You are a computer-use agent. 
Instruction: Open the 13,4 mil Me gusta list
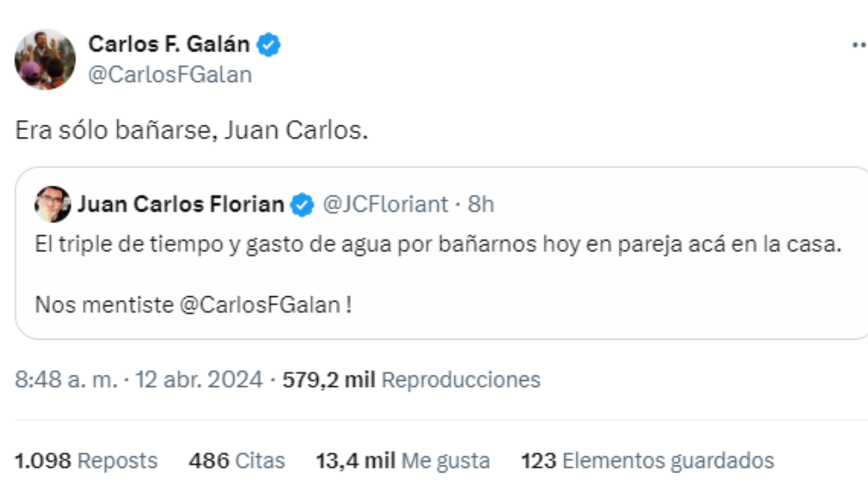pos(403,460)
